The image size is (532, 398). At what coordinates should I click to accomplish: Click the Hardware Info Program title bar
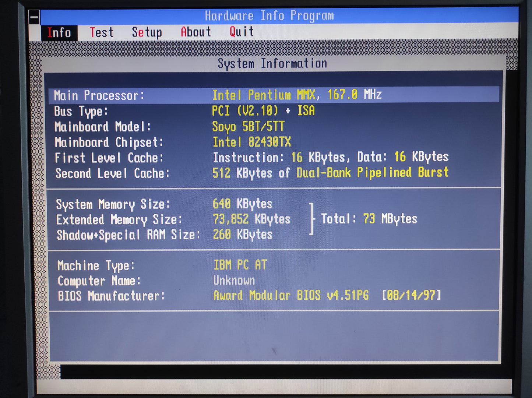269,16
